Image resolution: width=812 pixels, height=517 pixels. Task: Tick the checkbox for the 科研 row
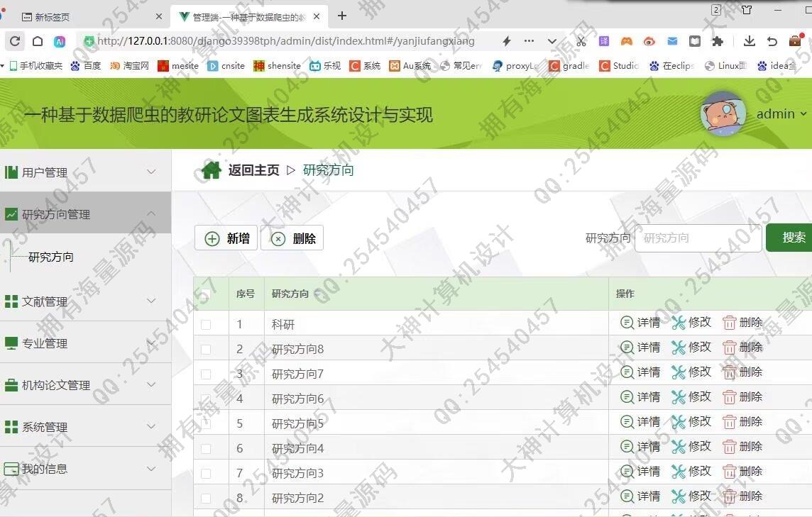pyautogui.click(x=206, y=325)
